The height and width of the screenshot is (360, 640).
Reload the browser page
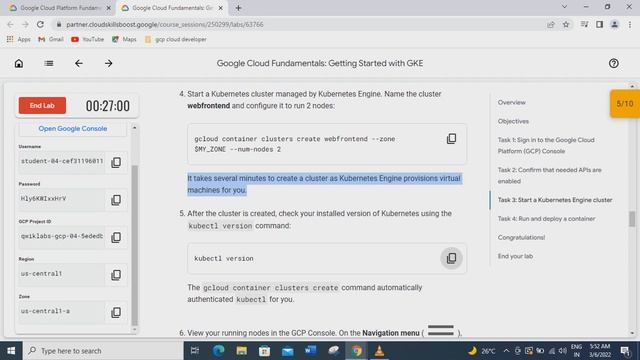click(x=40, y=24)
